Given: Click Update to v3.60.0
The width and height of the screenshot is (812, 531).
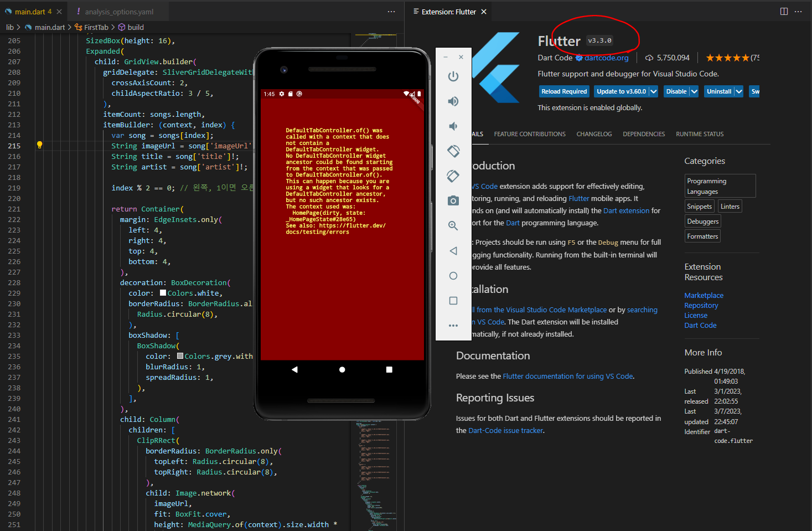Looking at the screenshot, I should pos(621,91).
